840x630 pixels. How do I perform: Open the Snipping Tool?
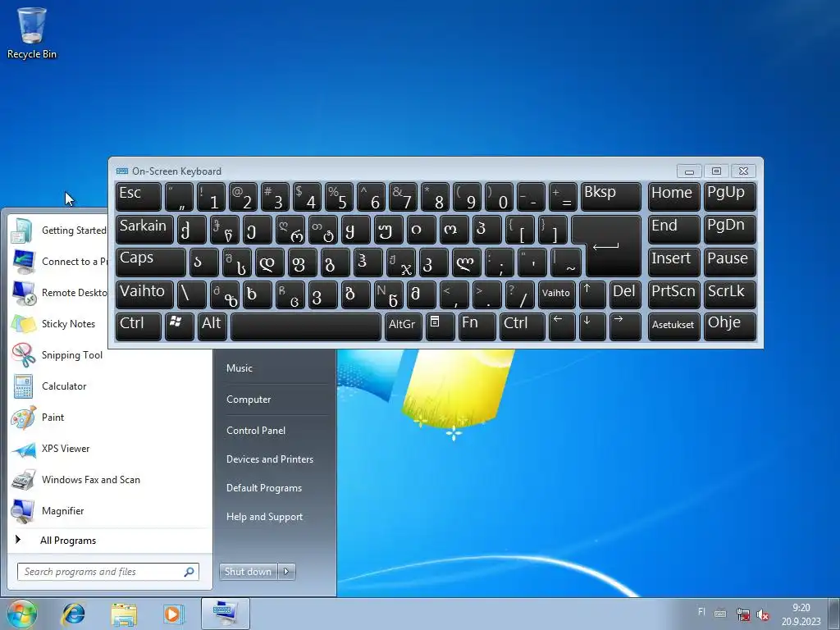(58, 355)
